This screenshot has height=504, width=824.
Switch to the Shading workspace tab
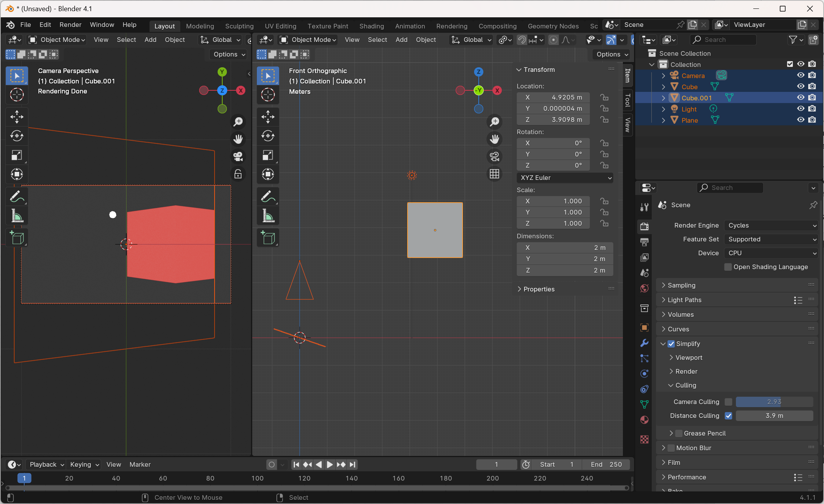pos(372,26)
